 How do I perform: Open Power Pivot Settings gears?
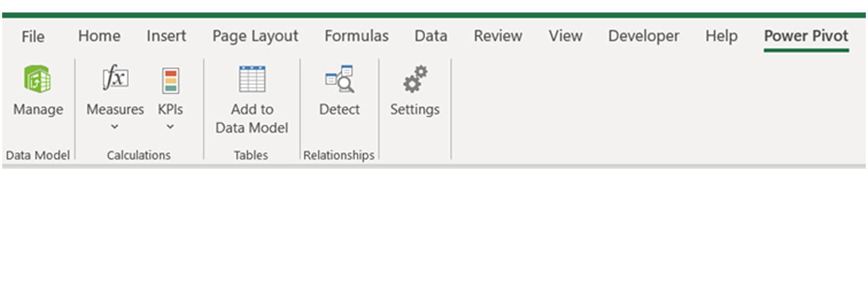click(x=415, y=79)
